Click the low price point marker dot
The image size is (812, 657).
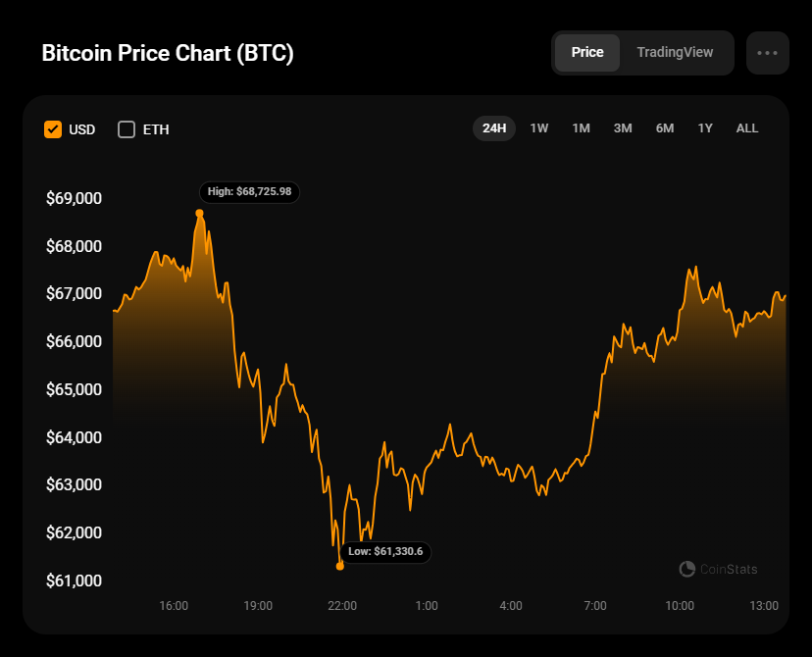pyautogui.click(x=340, y=566)
